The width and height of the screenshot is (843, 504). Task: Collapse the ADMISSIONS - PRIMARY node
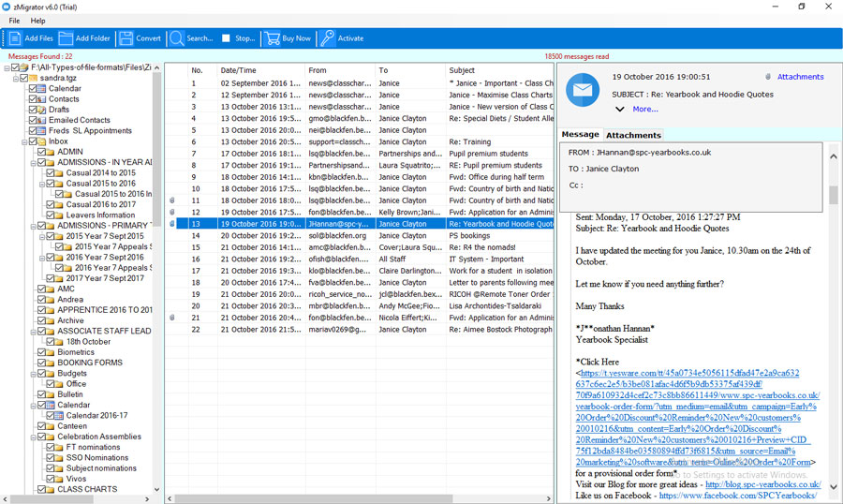coord(34,227)
